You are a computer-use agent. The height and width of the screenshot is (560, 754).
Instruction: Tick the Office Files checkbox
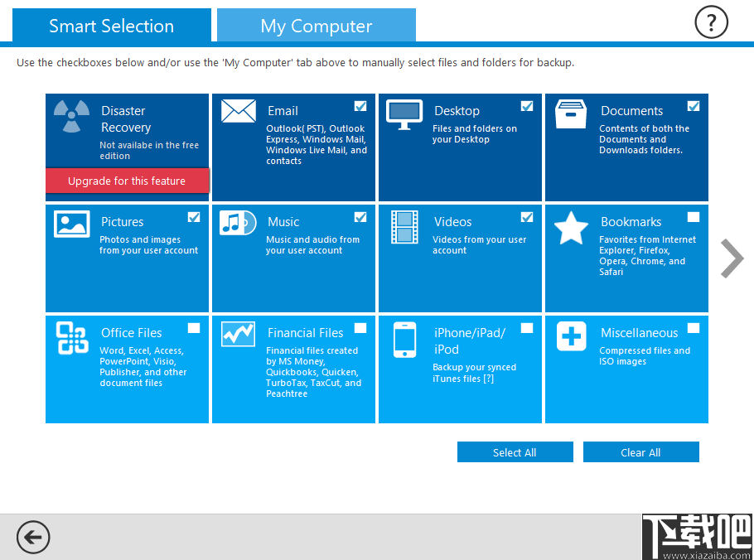194,328
